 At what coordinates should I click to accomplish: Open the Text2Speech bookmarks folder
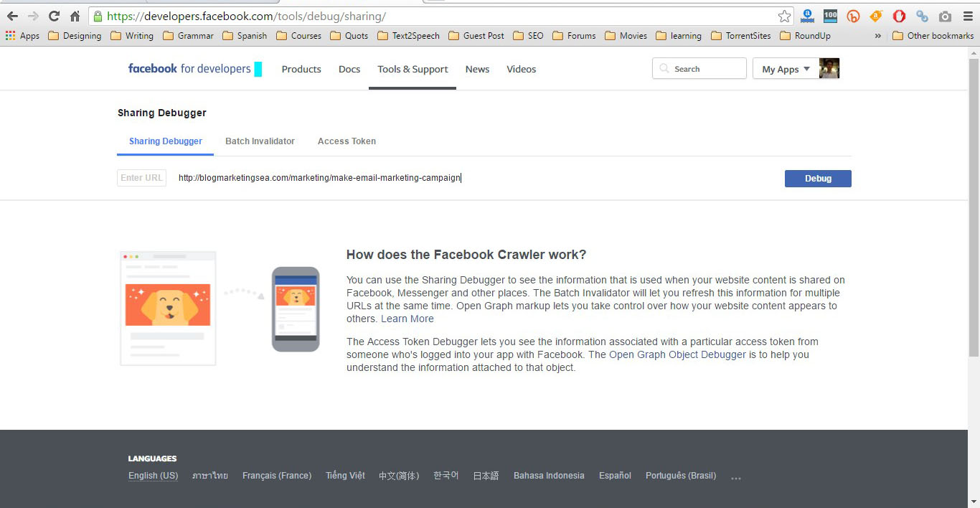408,35
